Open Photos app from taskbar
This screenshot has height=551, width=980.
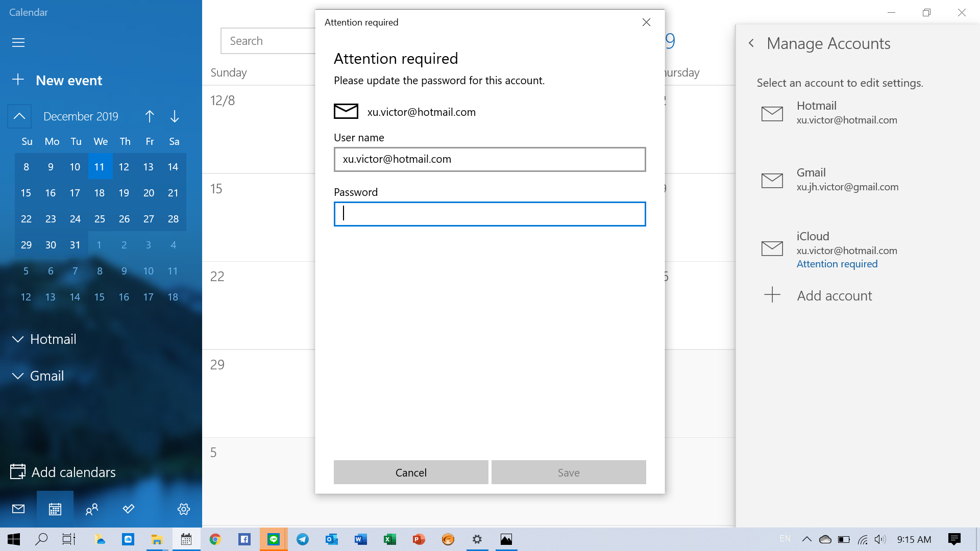[506, 539]
